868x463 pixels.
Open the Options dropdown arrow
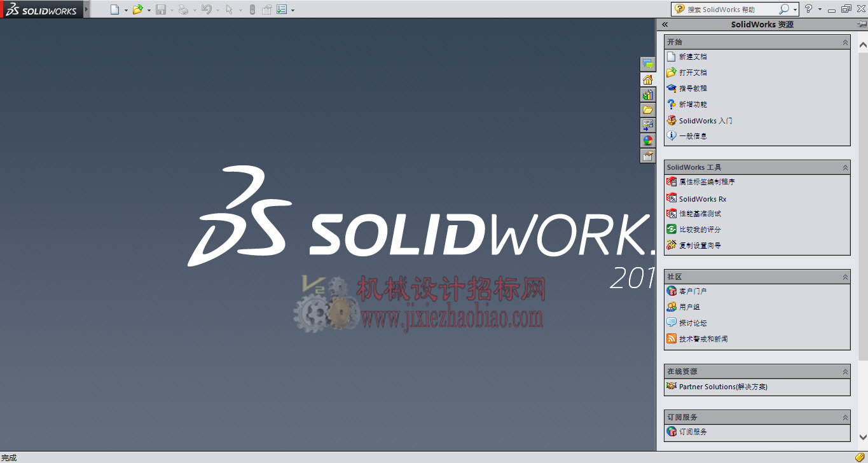293,10
